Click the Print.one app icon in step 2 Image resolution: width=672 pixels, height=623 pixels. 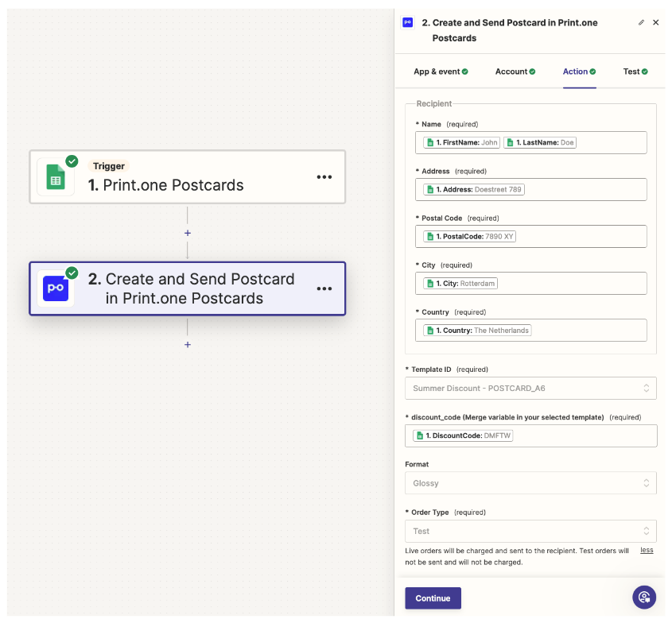coord(56,288)
